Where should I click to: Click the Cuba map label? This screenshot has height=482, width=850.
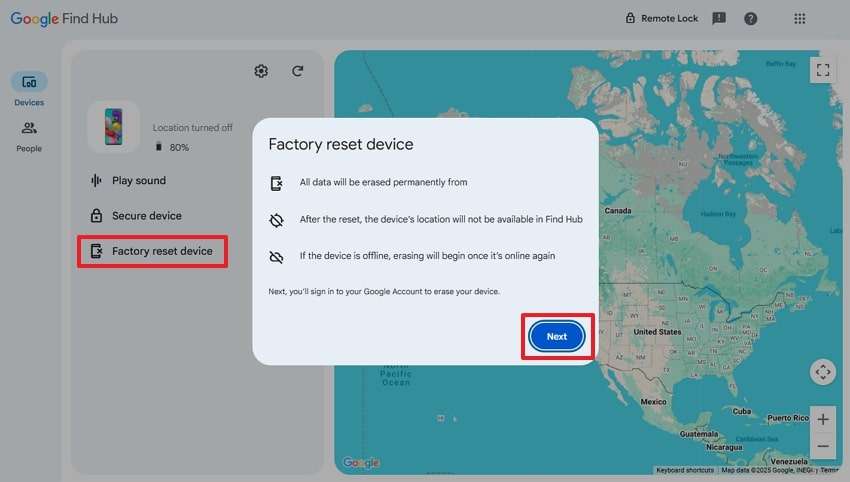(742, 411)
